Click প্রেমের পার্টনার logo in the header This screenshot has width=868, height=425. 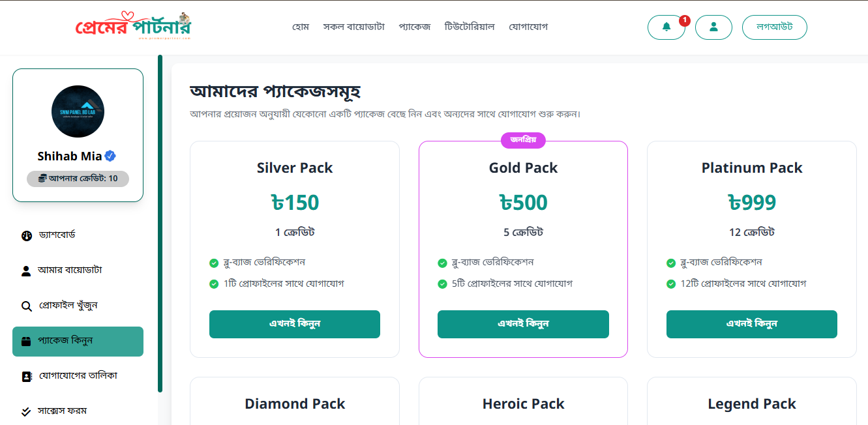[x=133, y=27]
